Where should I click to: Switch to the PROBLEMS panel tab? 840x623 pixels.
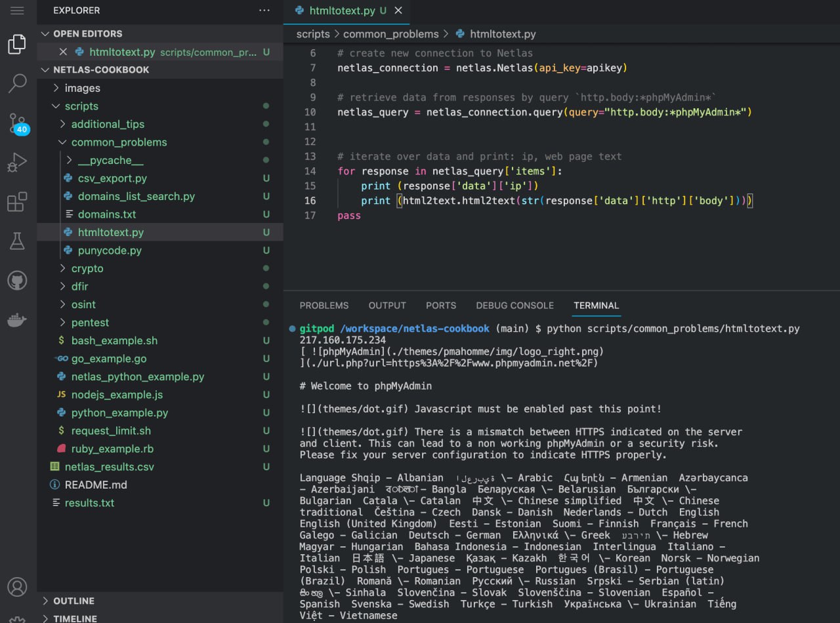[x=324, y=306]
